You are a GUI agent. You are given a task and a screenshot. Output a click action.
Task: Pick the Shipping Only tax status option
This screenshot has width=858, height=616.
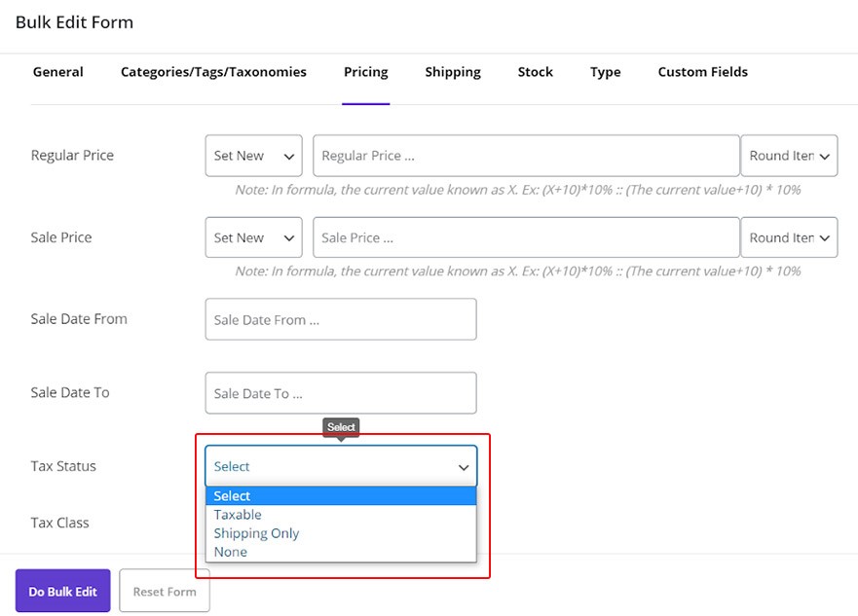pyautogui.click(x=257, y=533)
